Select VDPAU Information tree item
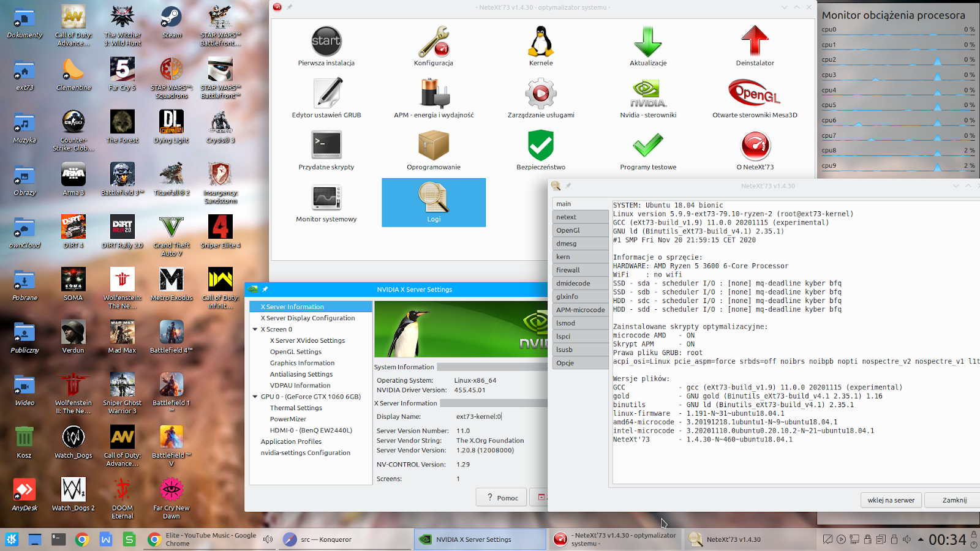The width and height of the screenshot is (980, 551). pos(300,386)
